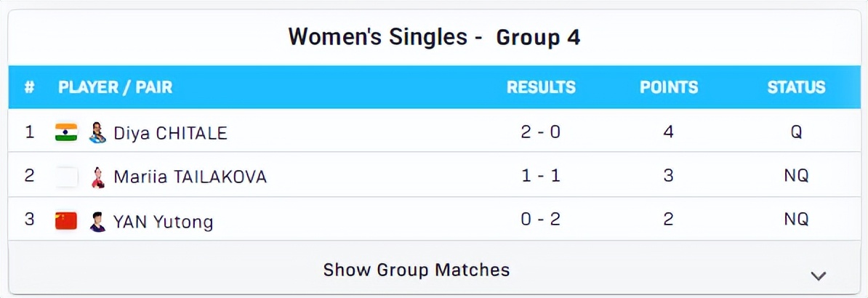
Task: Click Diya Chitale's player avatar
Action: click(x=97, y=132)
